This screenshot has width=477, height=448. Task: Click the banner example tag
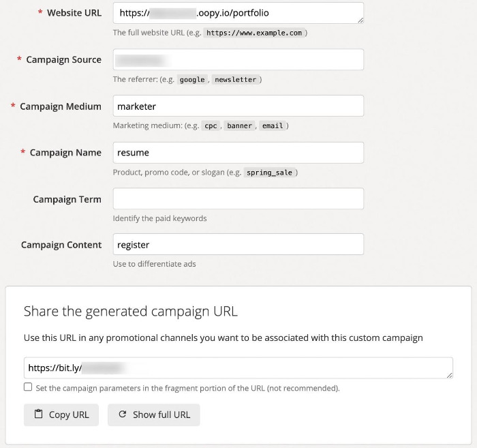(239, 126)
